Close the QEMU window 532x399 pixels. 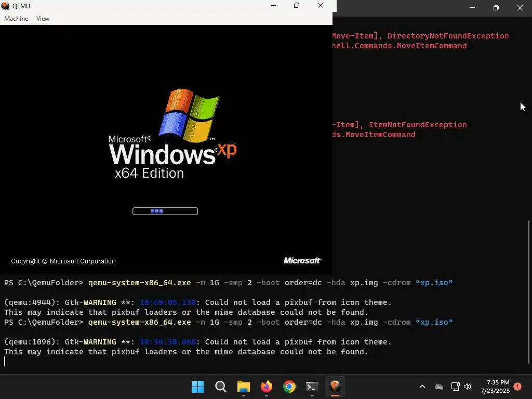[x=320, y=5]
